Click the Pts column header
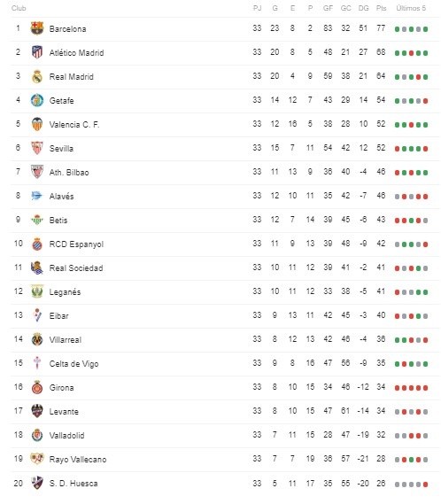This screenshot has height=504, width=441. tap(381, 8)
